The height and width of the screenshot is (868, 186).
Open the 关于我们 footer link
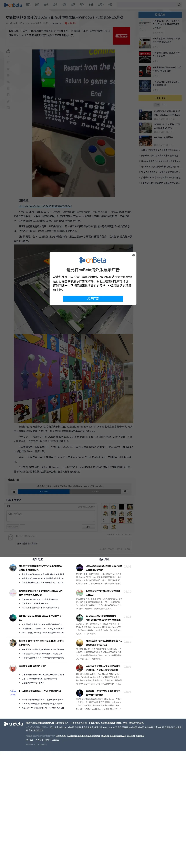tap(30, 740)
